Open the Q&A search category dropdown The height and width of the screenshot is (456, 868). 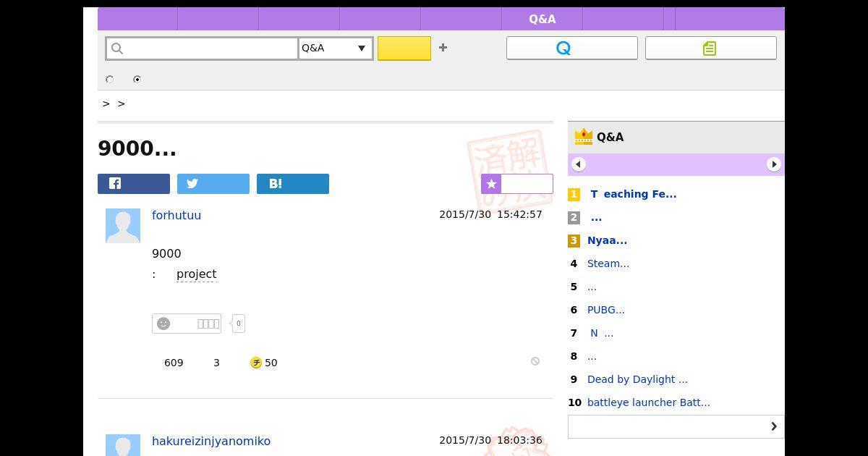pos(336,48)
